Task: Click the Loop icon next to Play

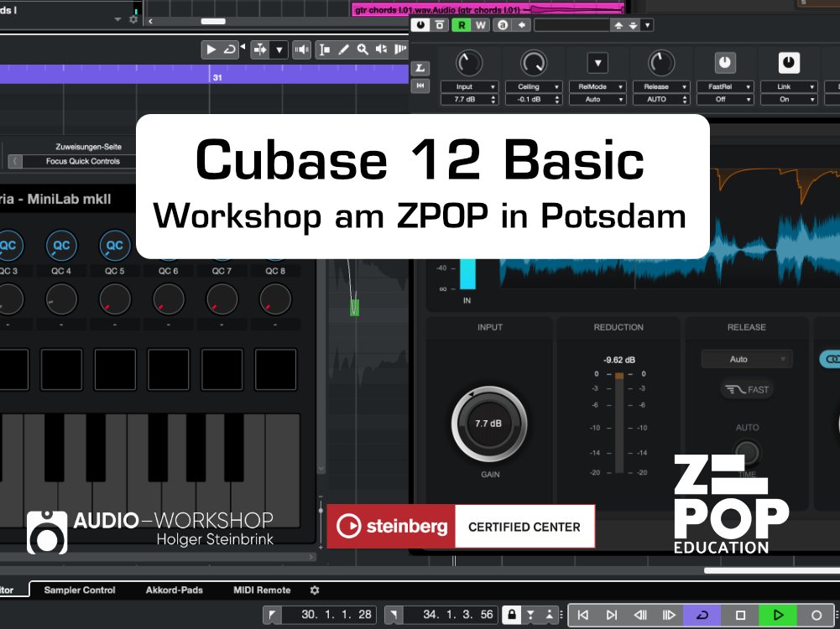Action: (x=232, y=49)
